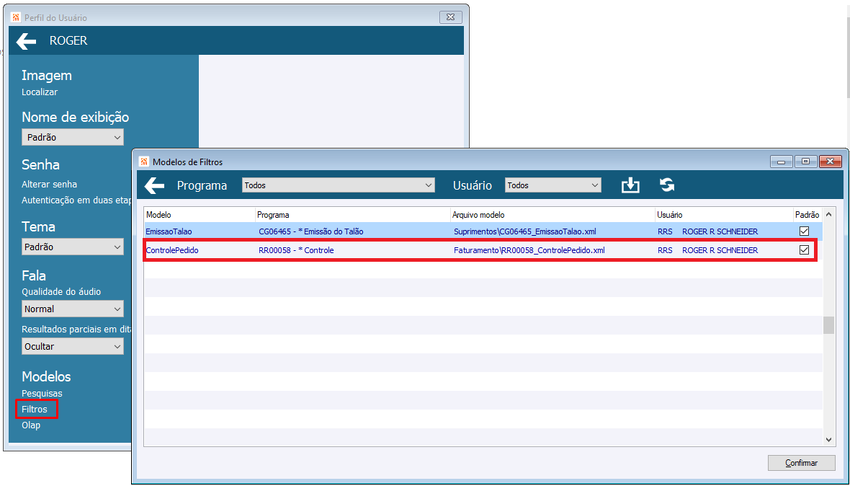Click ROGER R SCHNEIDER in ControlePedido row
Image resolution: width=850 pixels, height=486 pixels.
[x=720, y=250]
